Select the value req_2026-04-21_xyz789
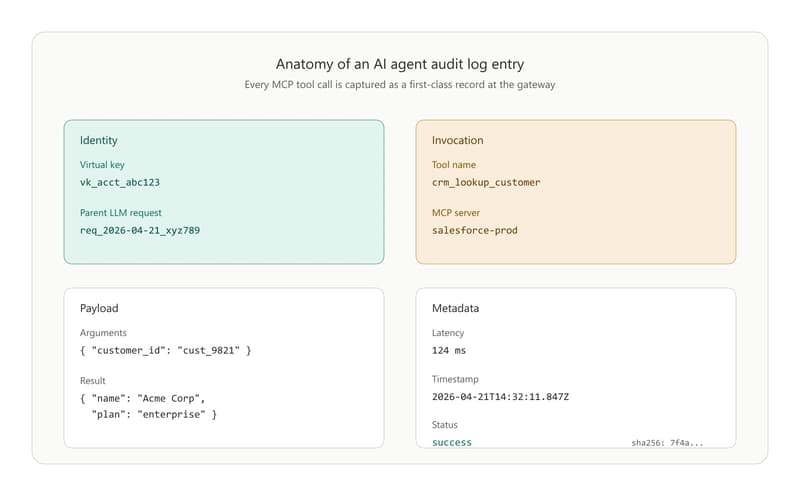The image size is (800, 496). 140,230
